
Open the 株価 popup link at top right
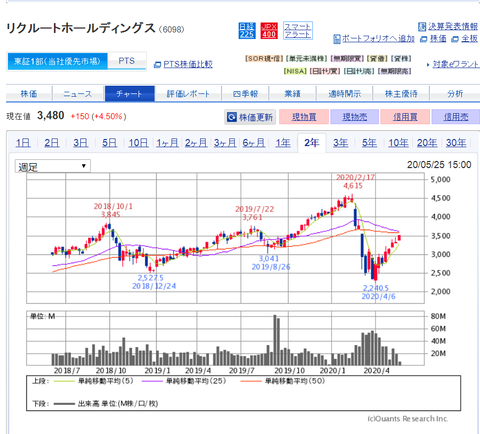(x=433, y=39)
